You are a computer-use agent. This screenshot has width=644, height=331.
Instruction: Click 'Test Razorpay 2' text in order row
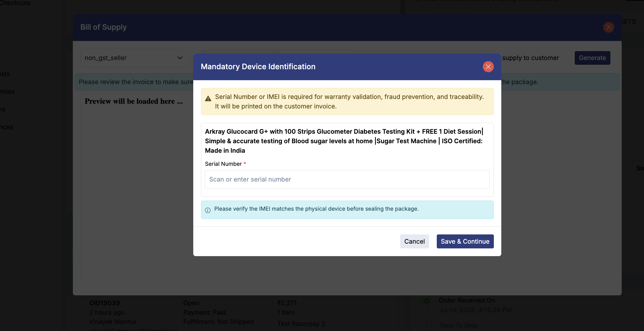click(301, 324)
